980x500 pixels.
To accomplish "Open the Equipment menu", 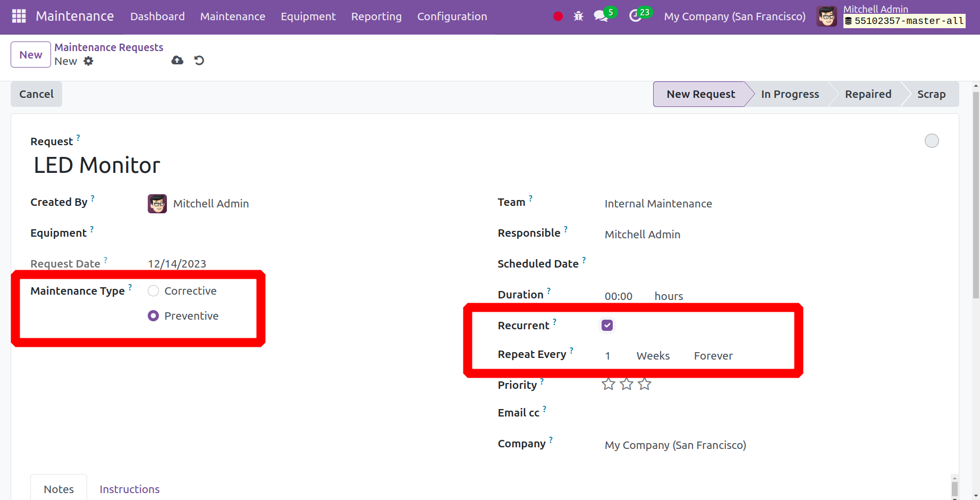I will (x=308, y=16).
